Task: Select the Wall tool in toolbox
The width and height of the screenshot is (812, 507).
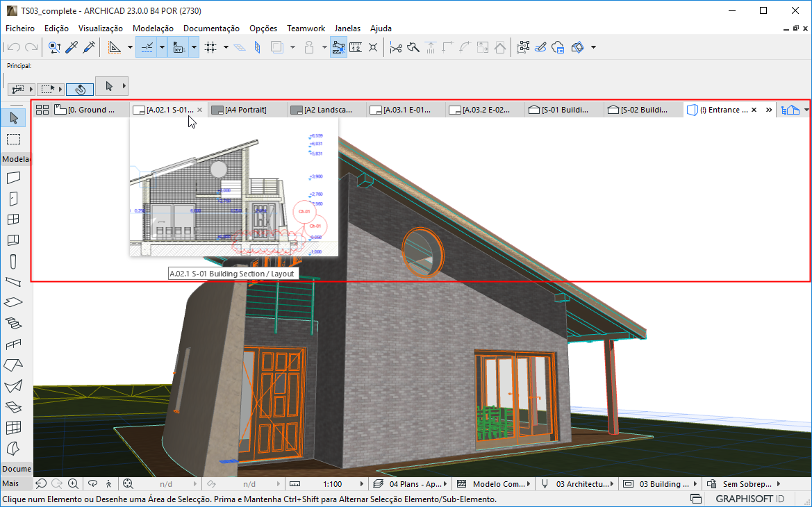Action: click(13, 178)
